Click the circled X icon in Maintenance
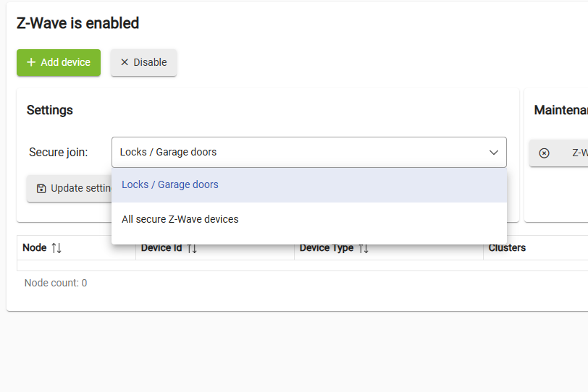This screenshot has height=392, width=588. [x=544, y=153]
